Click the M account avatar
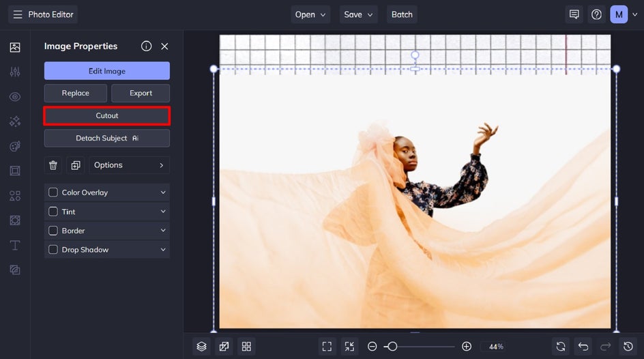The width and height of the screenshot is (644, 359). point(619,14)
